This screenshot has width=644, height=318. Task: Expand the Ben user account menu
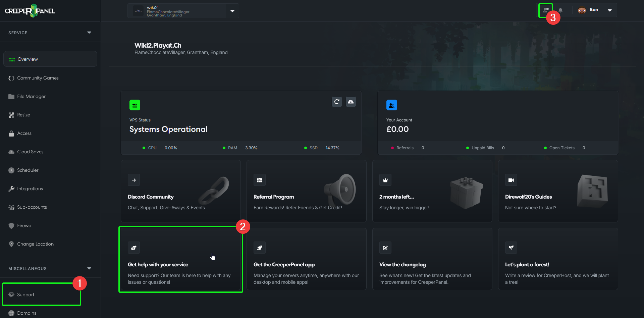point(609,10)
